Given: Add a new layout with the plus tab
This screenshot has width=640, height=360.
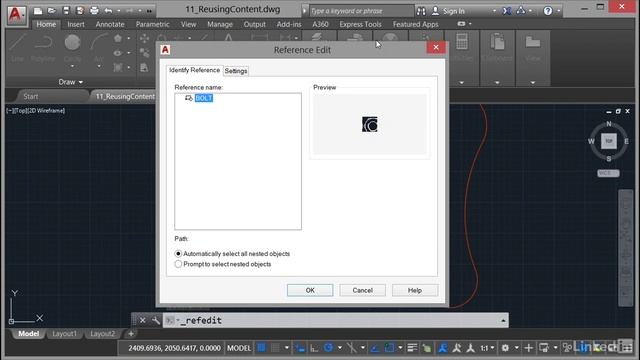Looking at the screenshot, I should point(131,334).
